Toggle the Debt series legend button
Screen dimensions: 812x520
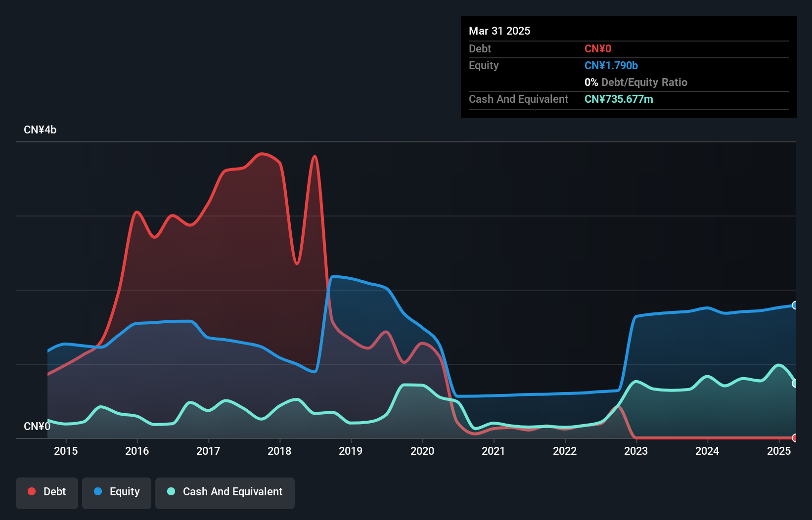coord(47,493)
